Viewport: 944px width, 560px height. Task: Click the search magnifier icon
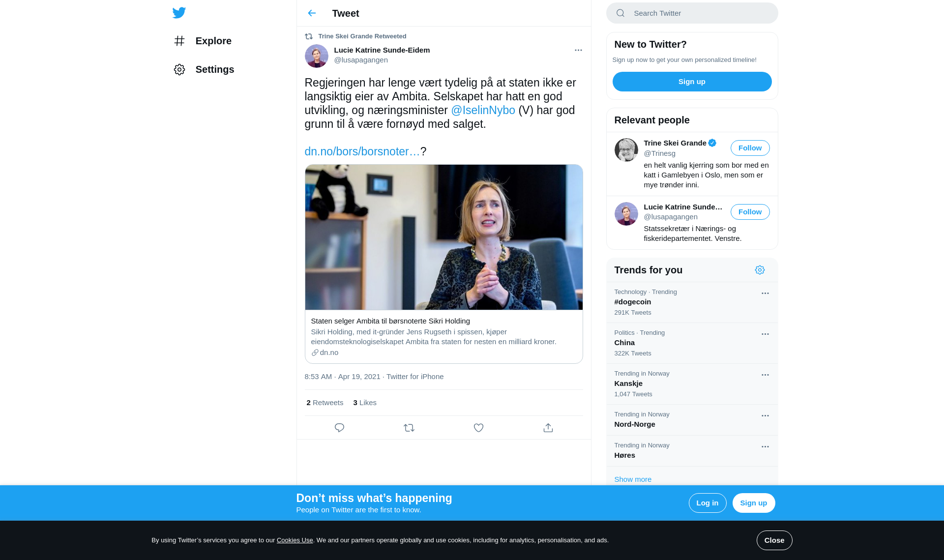[x=620, y=13]
